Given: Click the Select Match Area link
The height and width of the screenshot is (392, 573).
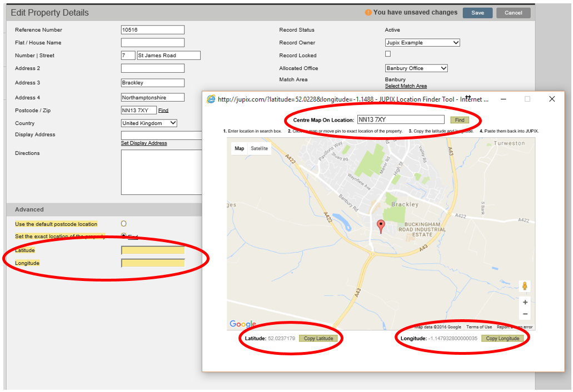Looking at the screenshot, I should tap(406, 86).
